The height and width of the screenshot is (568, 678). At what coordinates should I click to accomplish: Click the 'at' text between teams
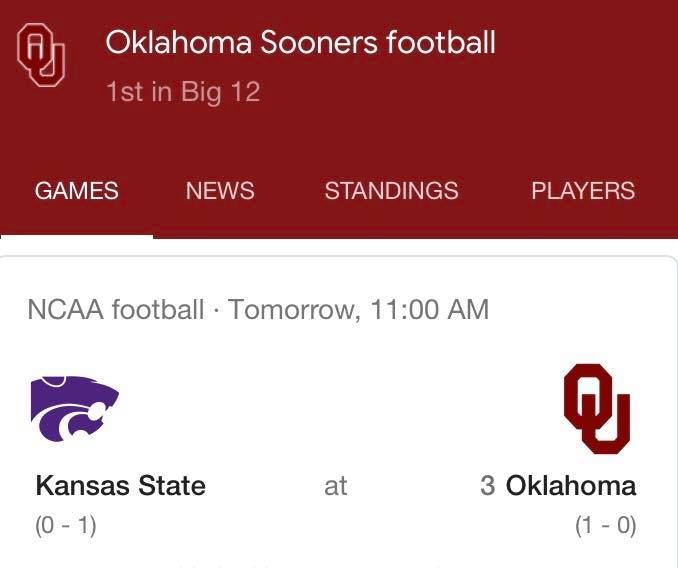point(336,486)
